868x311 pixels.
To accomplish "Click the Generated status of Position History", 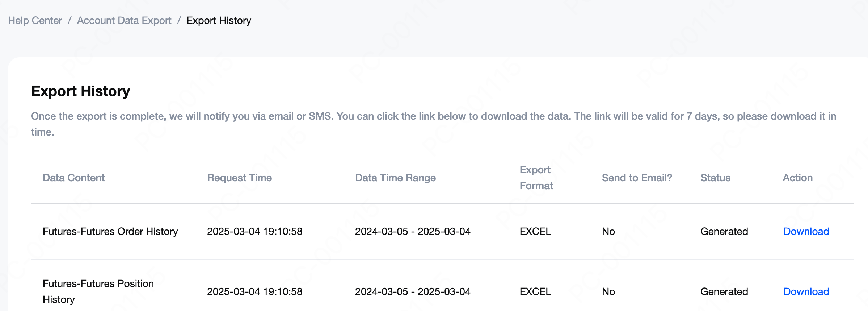I will pyautogui.click(x=724, y=291).
